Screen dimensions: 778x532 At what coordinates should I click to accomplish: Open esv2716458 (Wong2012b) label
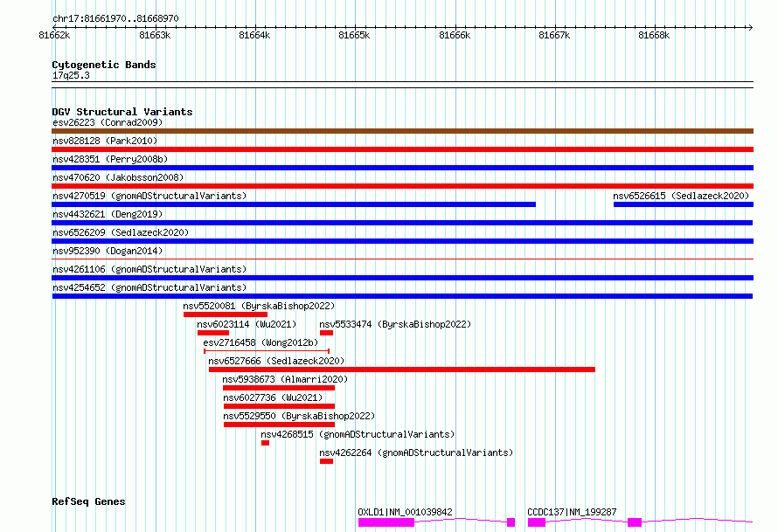(260, 342)
